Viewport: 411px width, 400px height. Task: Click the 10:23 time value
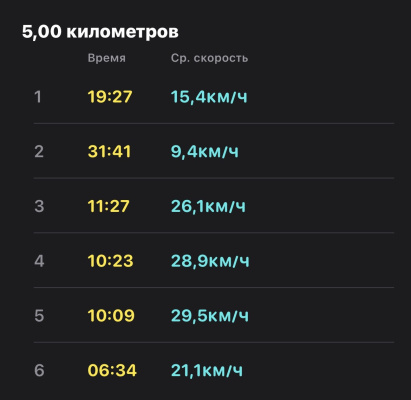pyautogui.click(x=110, y=261)
